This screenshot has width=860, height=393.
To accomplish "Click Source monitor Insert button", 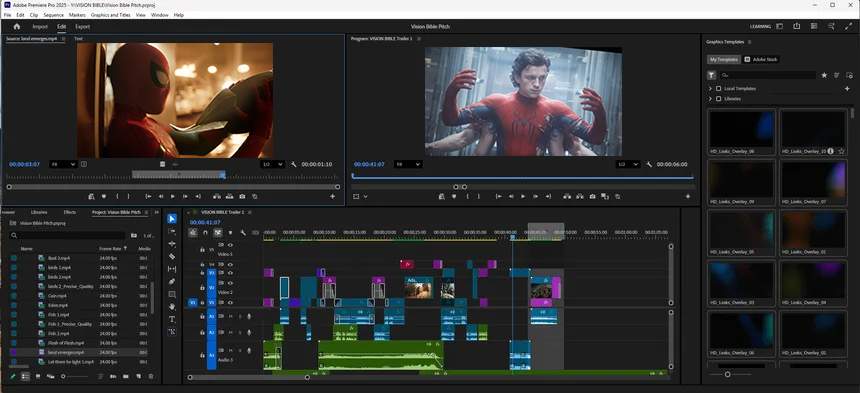I will 217,196.
